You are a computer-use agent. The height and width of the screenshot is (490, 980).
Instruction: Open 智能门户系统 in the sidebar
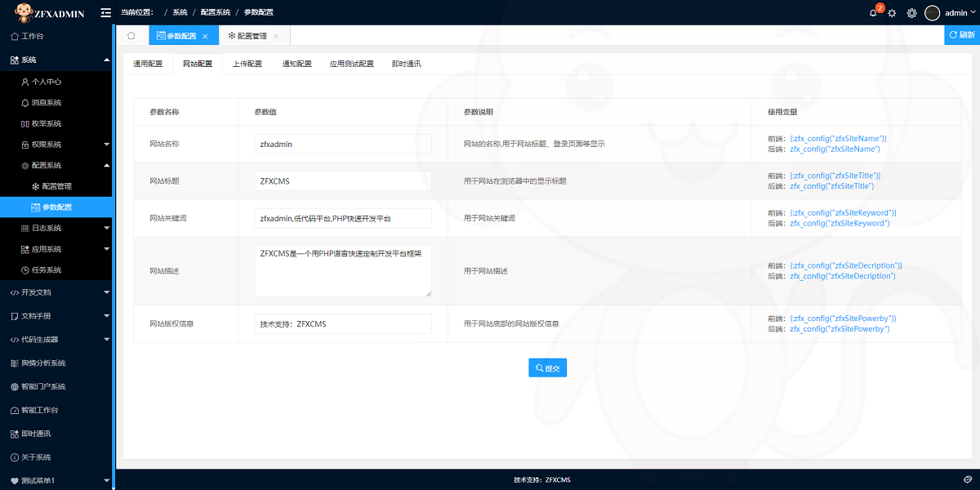56,386
